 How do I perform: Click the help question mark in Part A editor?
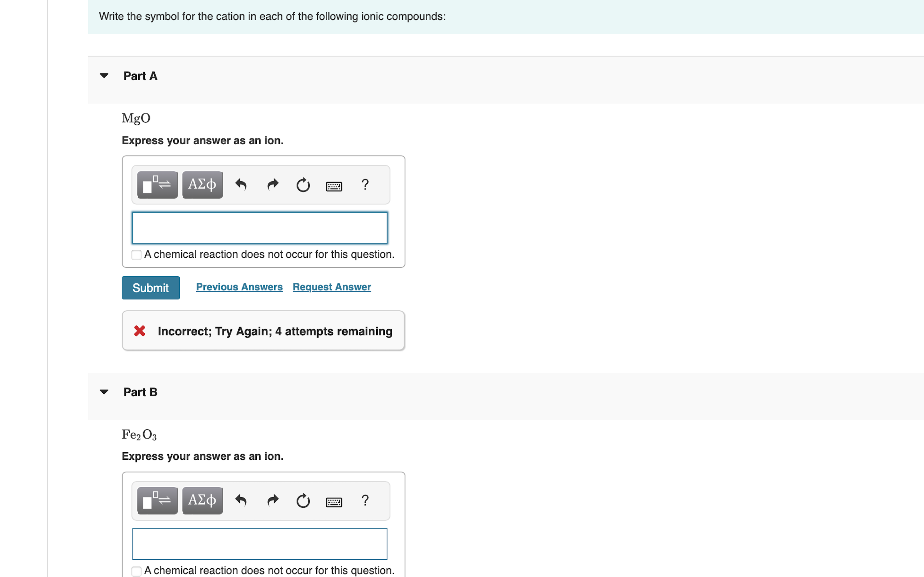point(365,185)
